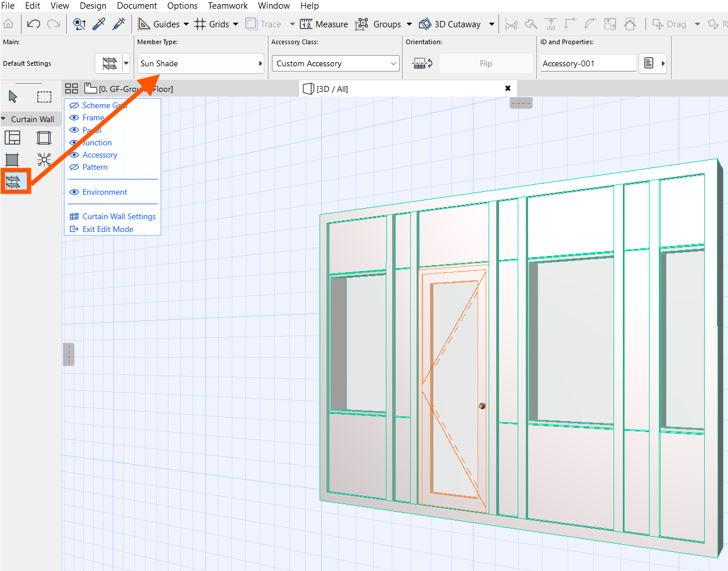The height and width of the screenshot is (571, 728).
Task: Toggle Accessory visibility eye
Action: coord(74,155)
